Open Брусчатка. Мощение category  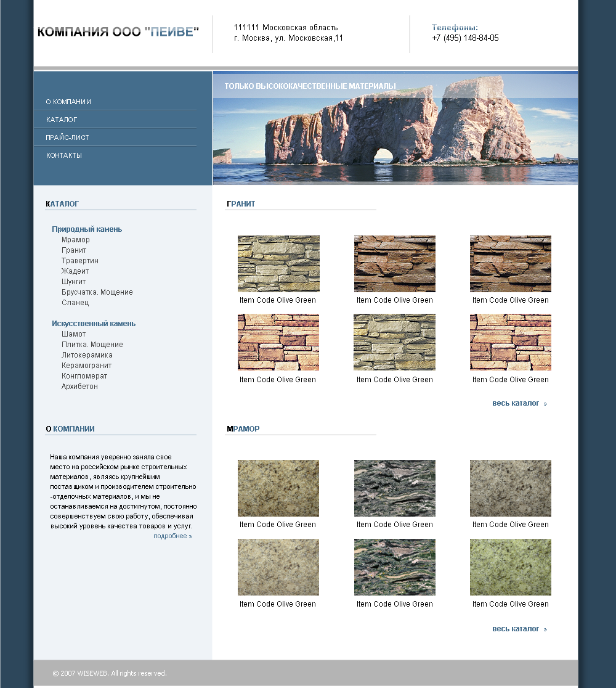97,292
